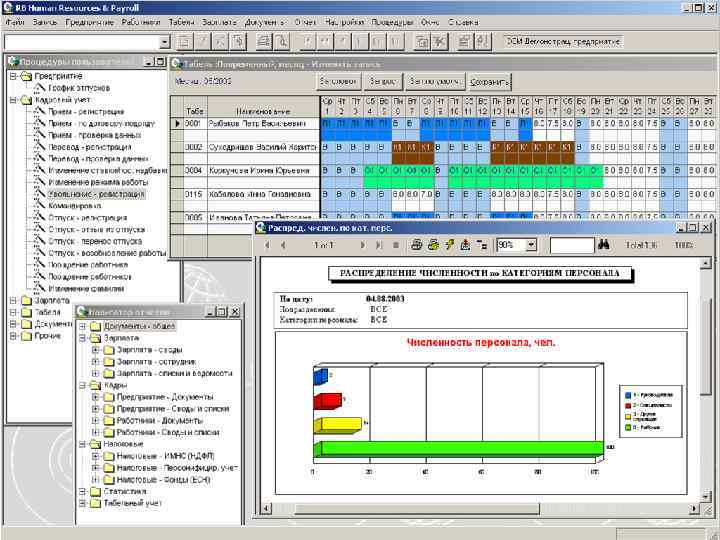Open the 'Файл' menu
This screenshot has width=720, height=540.
(15, 22)
